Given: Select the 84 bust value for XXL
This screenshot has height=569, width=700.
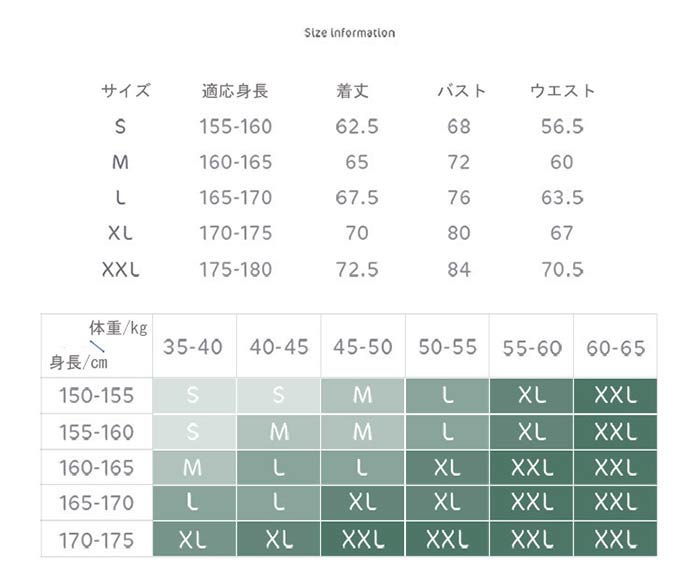Looking at the screenshot, I should pyautogui.click(x=459, y=269).
